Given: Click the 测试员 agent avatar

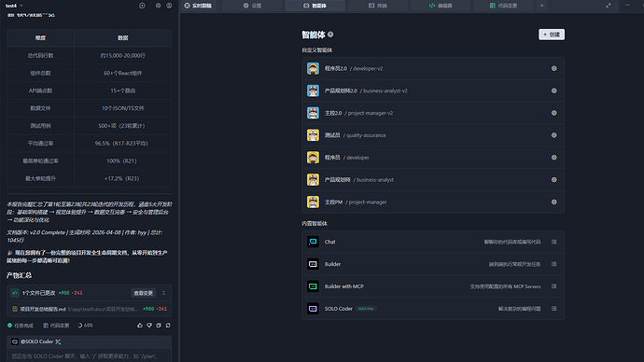Looking at the screenshot, I should point(313,135).
